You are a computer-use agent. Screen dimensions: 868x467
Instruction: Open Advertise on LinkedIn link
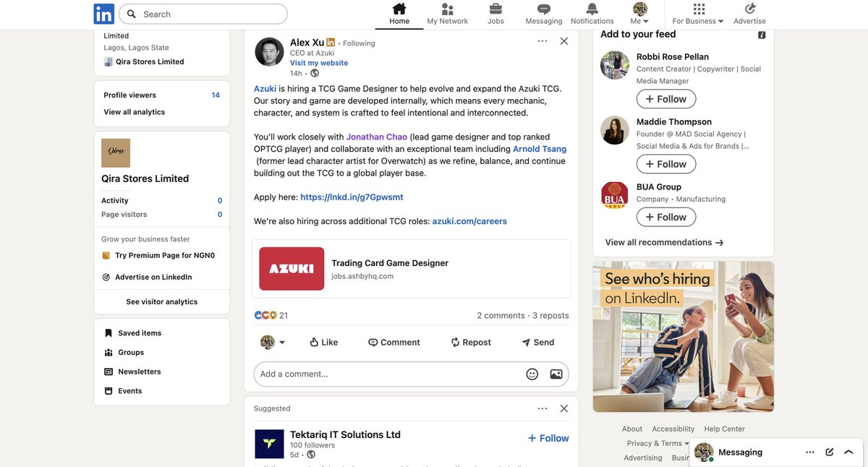click(147, 277)
